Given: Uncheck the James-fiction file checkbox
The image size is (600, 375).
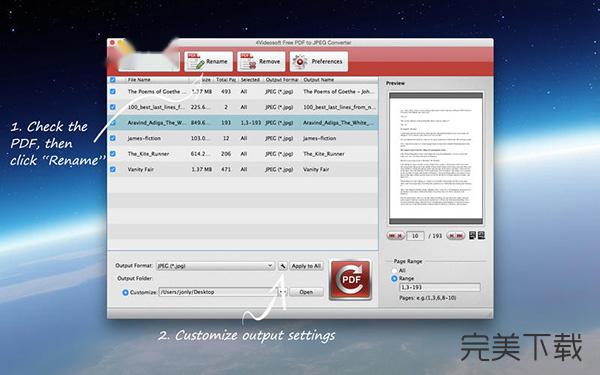Looking at the screenshot, I should [x=112, y=138].
